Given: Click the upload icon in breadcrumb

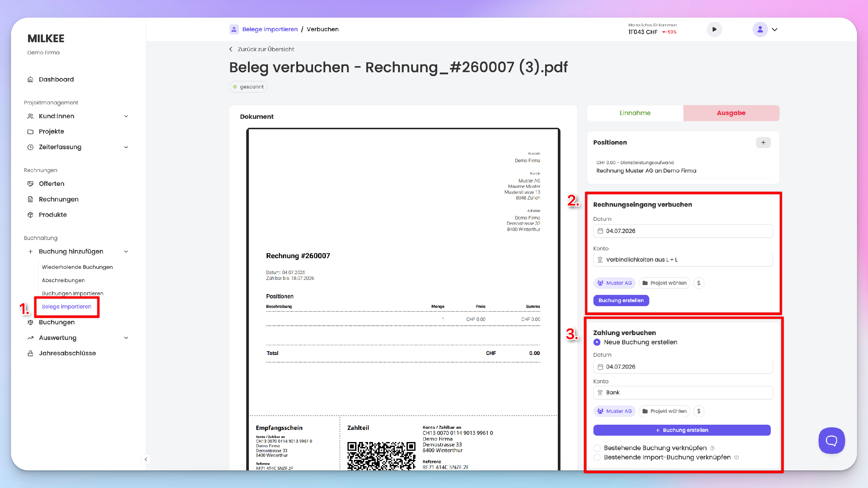Looking at the screenshot, I should (x=234, y=29).
